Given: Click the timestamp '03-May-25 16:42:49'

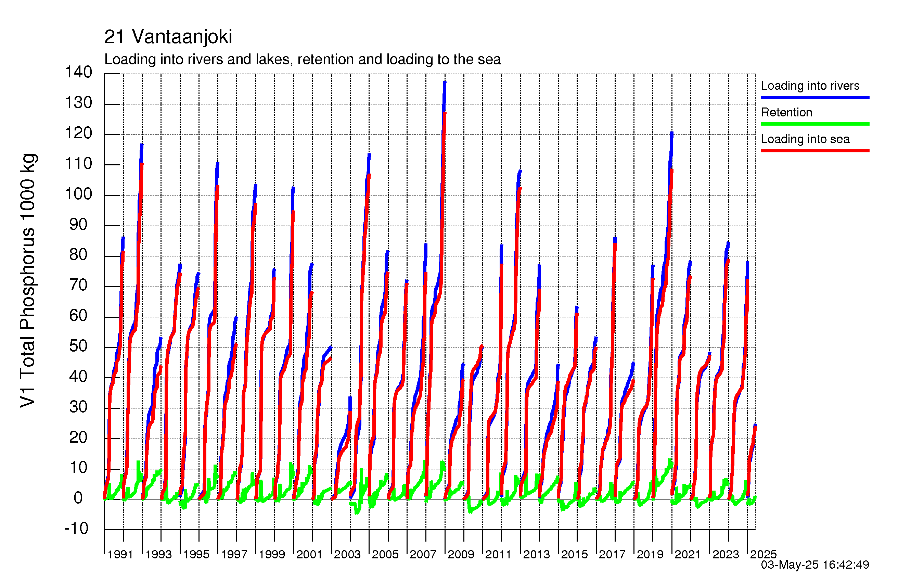Looking at the screenshot, I should tap(815, 565).
